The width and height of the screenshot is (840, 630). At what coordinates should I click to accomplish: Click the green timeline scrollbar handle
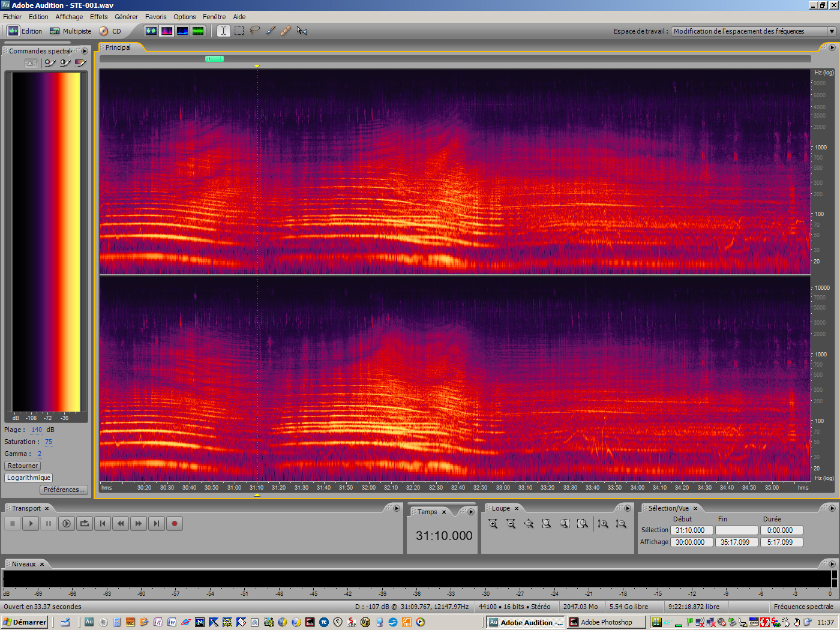point(214,59)
